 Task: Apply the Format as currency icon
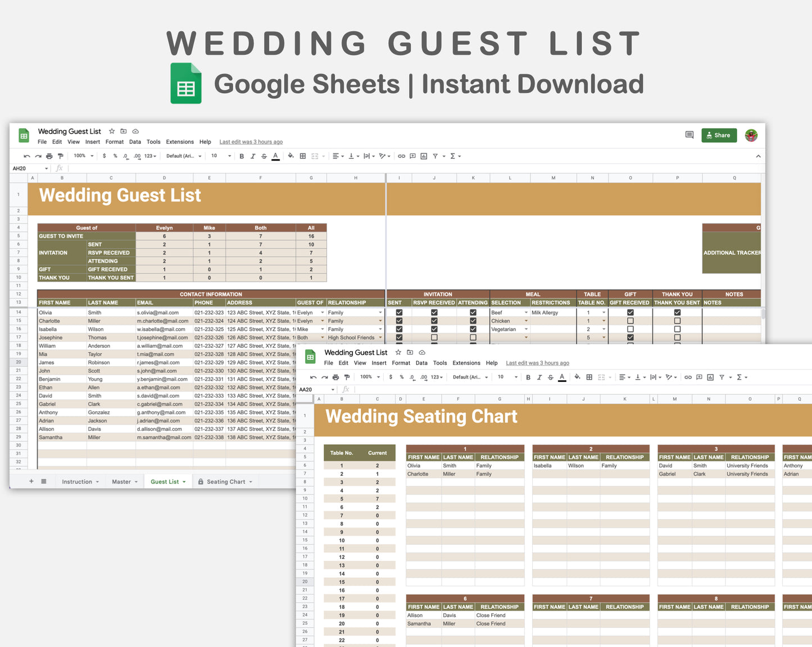[x=104, y=156]
